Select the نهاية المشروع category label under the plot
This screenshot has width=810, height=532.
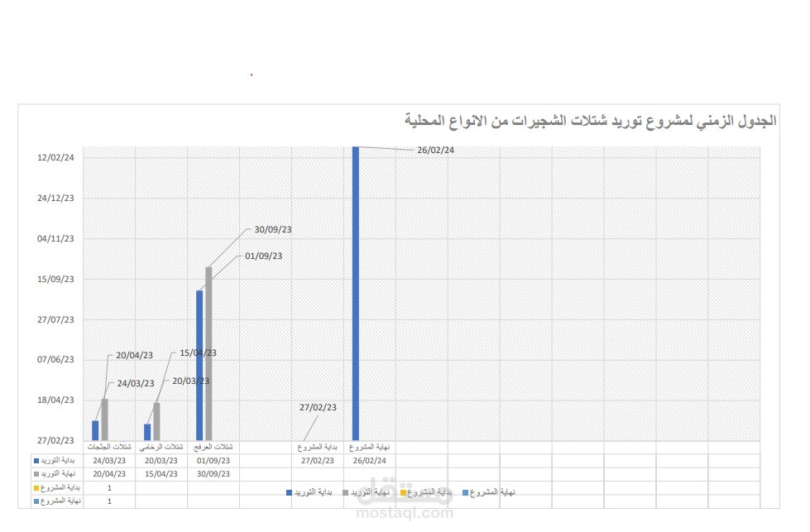[369, 448]
